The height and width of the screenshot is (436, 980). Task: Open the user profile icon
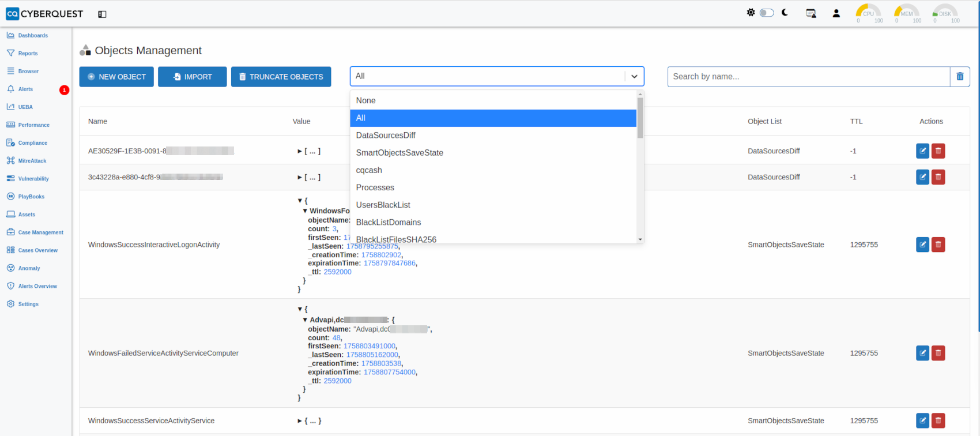click(x=836, y=13)
